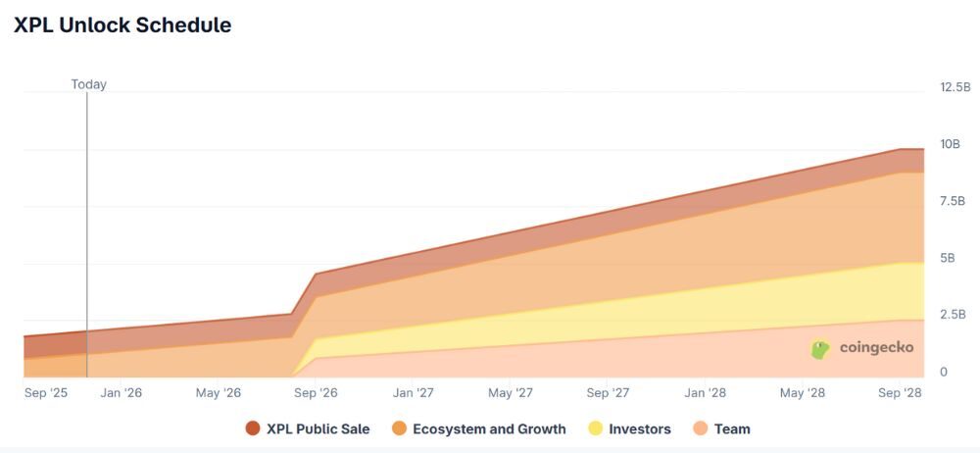Click the Ecosystem and Growth legend dot
The image size is (980, 453).
pos(399,428)
